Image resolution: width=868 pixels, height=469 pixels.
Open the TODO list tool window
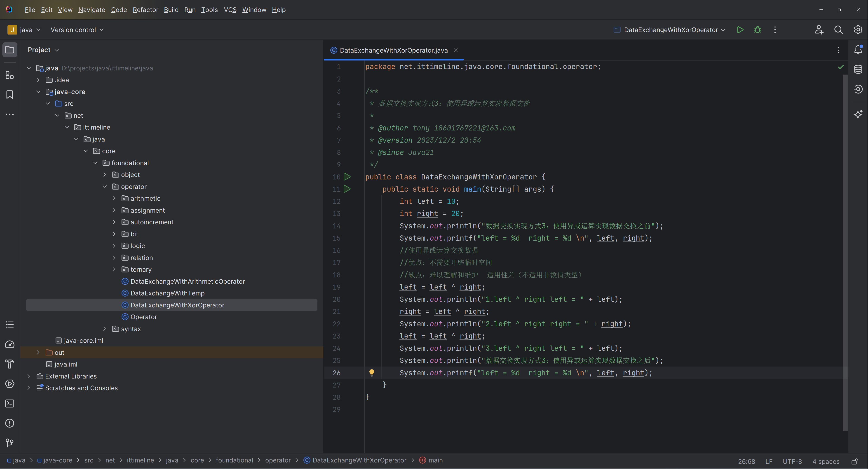click(10, 325)
